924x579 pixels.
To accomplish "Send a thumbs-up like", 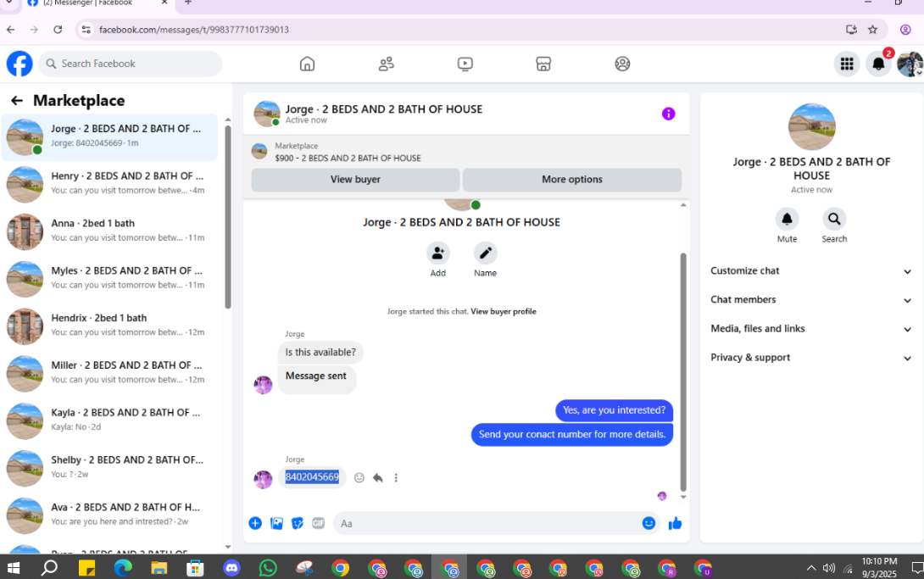I will pos(676,523).
